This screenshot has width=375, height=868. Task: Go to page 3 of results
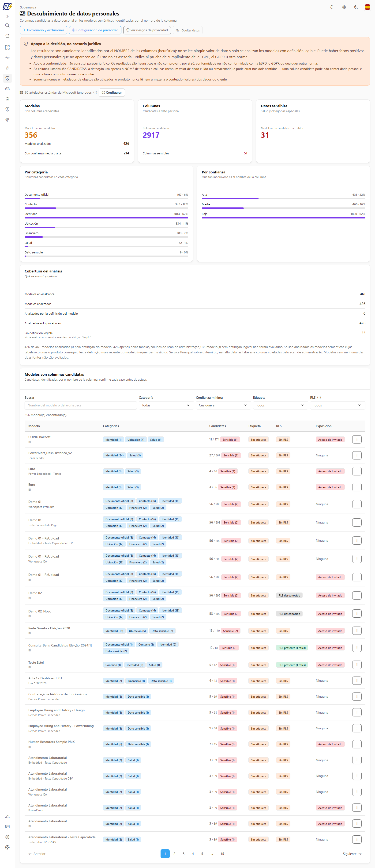(184, 854)
